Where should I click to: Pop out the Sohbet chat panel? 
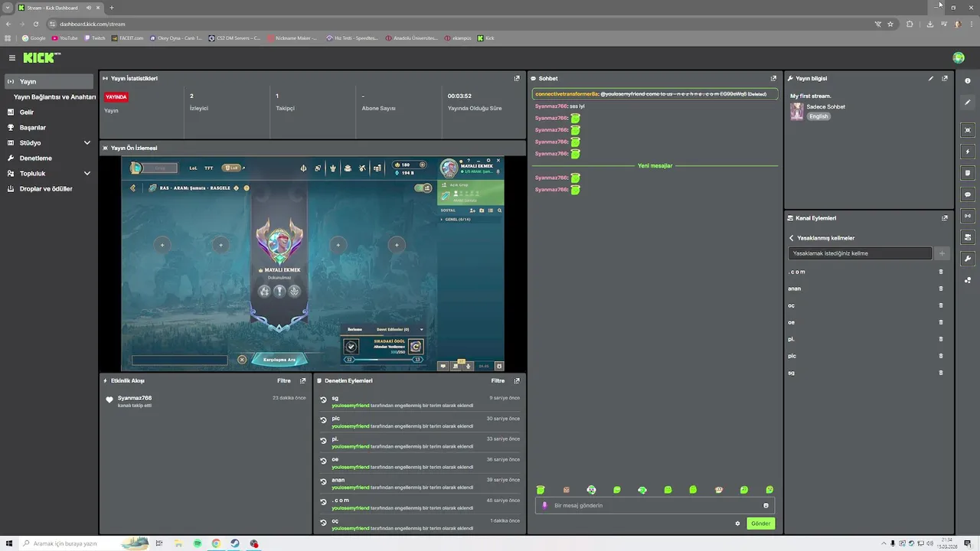[773, 78]
